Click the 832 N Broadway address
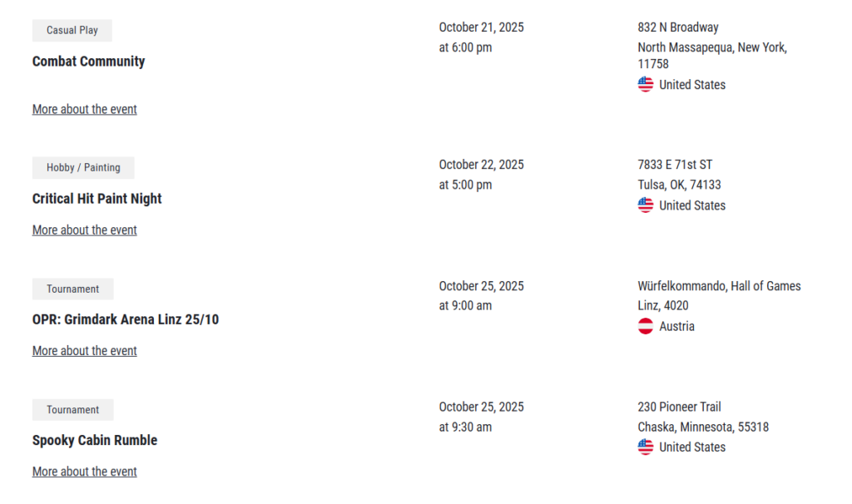Screen dimensions: 852x504 coord(678,27)
